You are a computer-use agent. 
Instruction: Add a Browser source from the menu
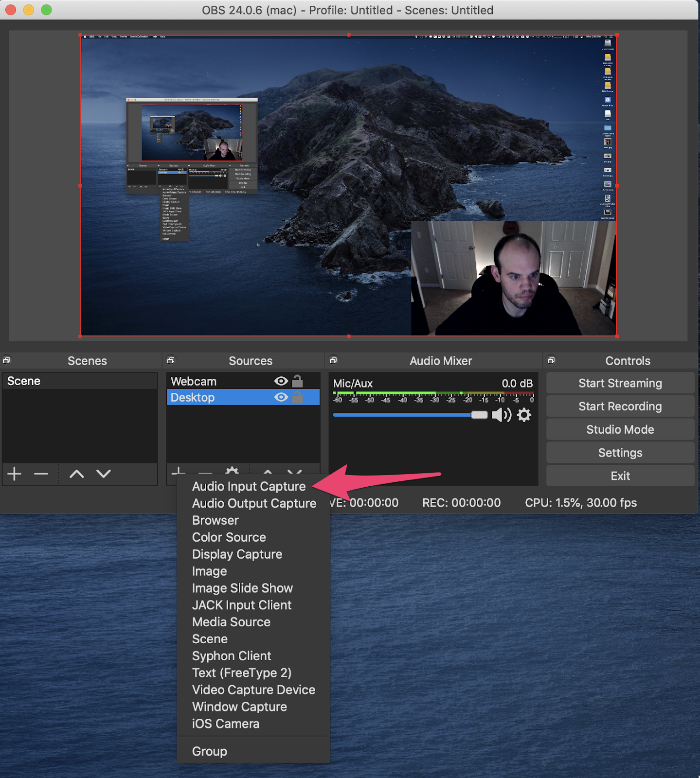254,520
